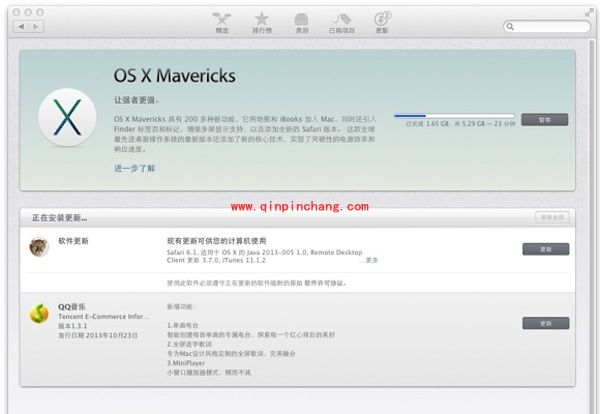Viewport: 600px width, 414px height.
Task: Go back with the left arrow
Action: pos(21,26)
